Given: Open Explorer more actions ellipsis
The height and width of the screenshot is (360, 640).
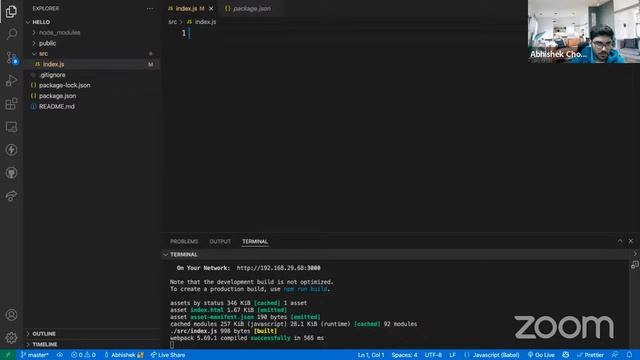Looking at the screenshot, I should point(150,9).
